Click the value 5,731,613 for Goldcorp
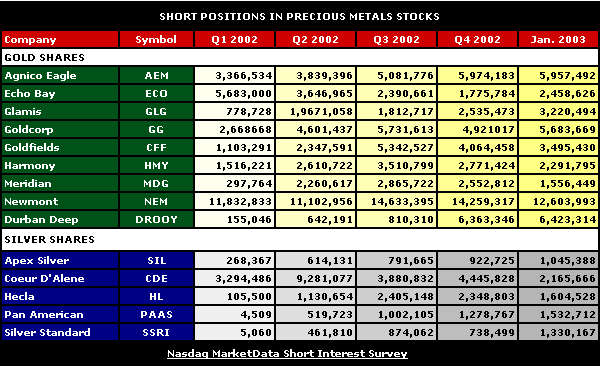 406,130
